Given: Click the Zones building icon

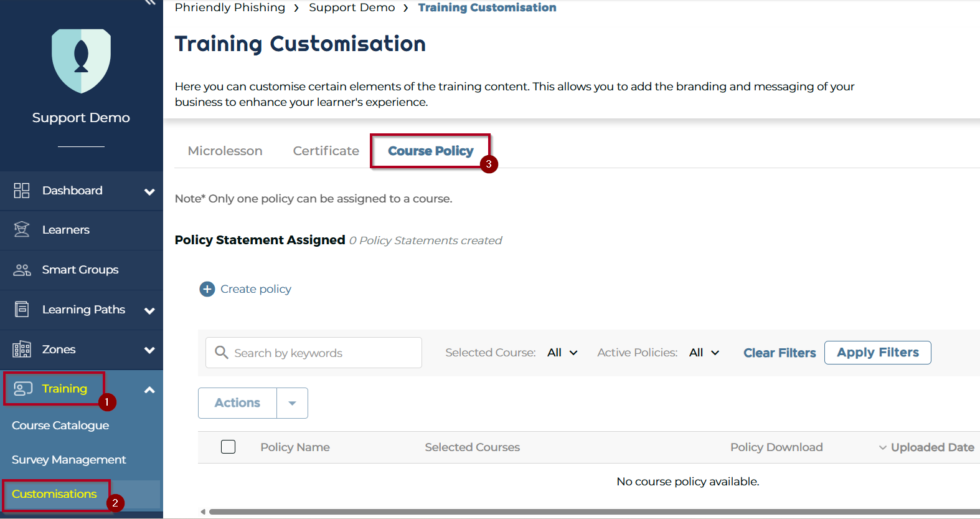Looking at the screenshot, I should [x=22, y=350].
